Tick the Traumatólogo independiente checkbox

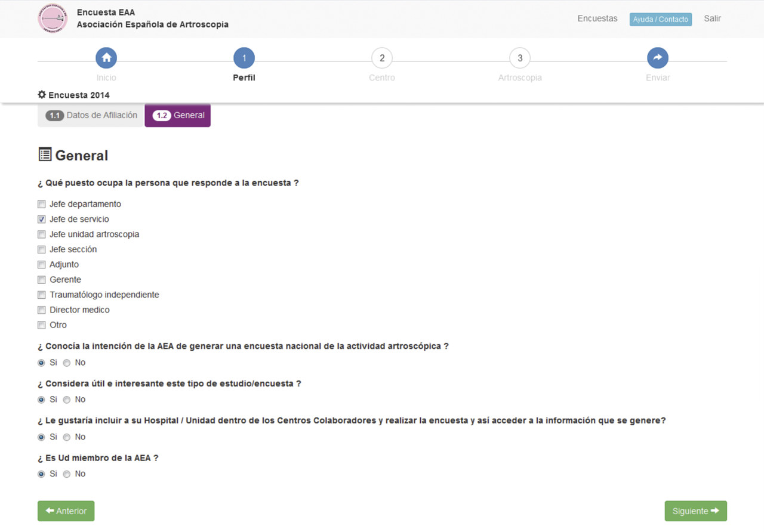click(x=42, y=295)
